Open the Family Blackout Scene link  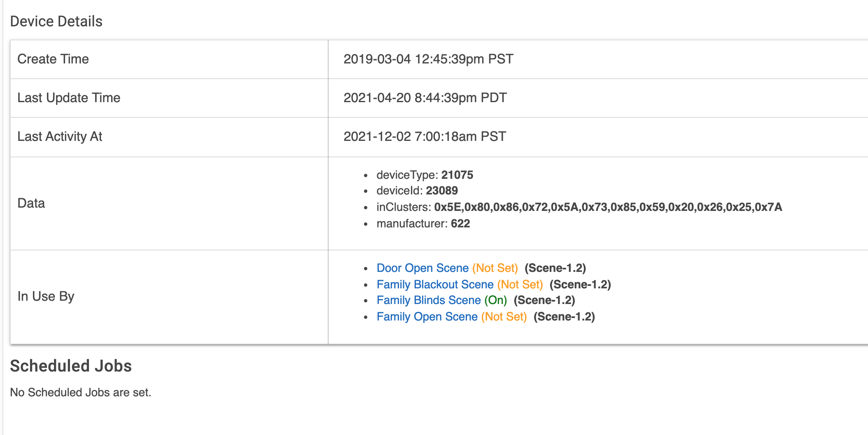435,285
